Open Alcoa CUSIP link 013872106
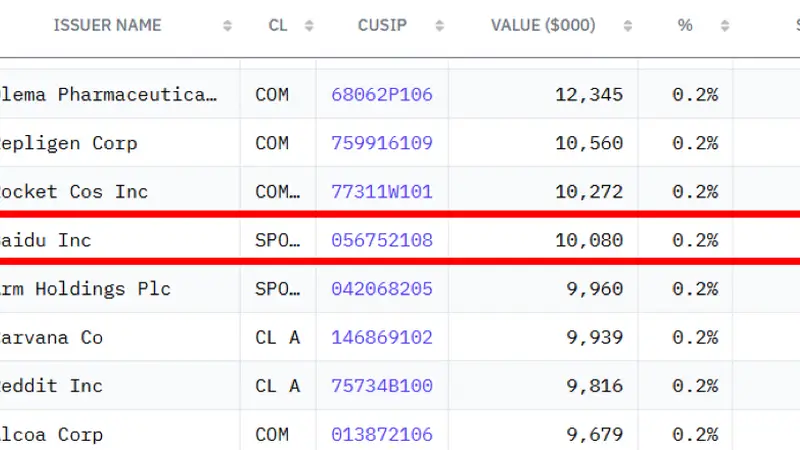The width and height of the screenshot is (800, 450). click(382, 435)
